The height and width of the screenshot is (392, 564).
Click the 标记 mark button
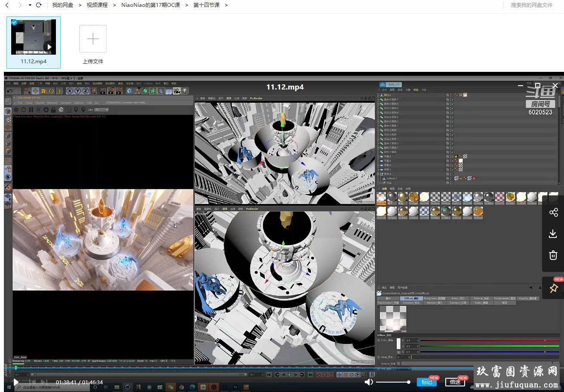427,382
